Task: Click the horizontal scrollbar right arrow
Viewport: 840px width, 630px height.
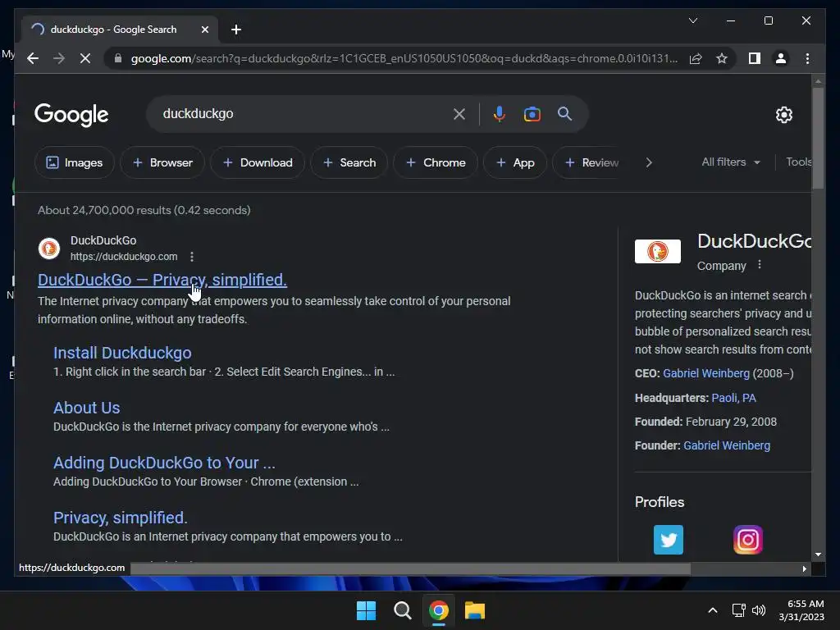Action: point(804,569)
